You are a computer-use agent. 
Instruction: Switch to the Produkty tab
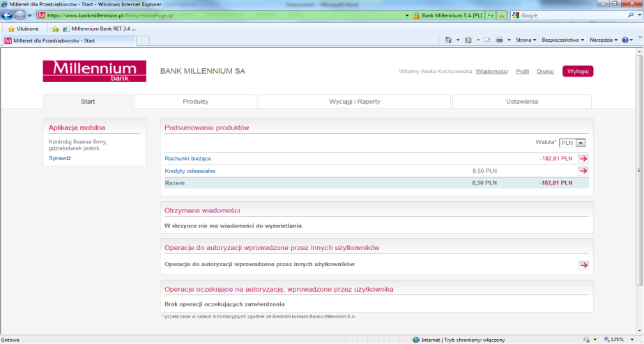(195, 102)
